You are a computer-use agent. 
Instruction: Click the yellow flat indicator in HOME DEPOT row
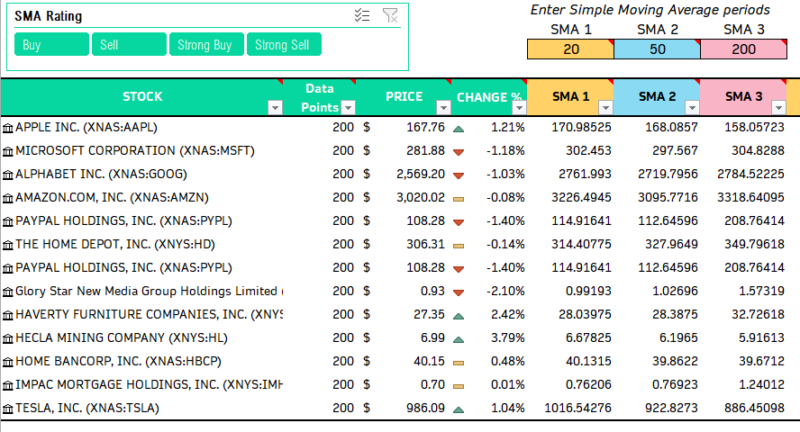(459, 246)
